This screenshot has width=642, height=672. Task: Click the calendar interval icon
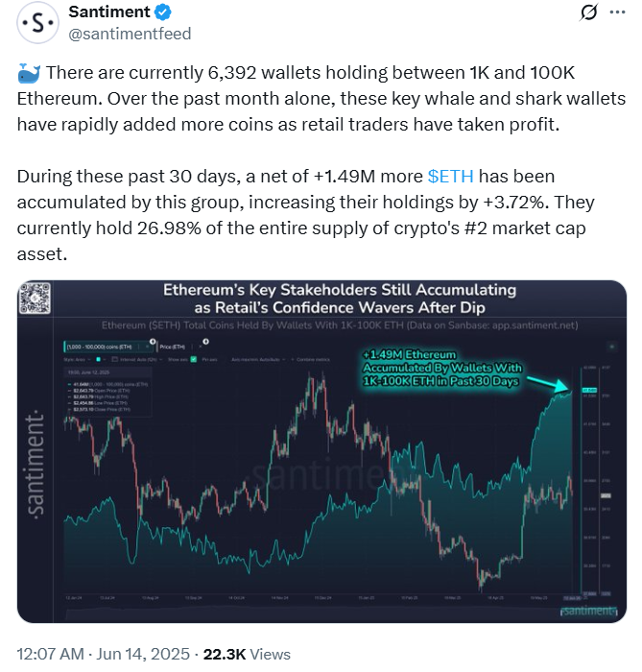[x=115, y=359]
